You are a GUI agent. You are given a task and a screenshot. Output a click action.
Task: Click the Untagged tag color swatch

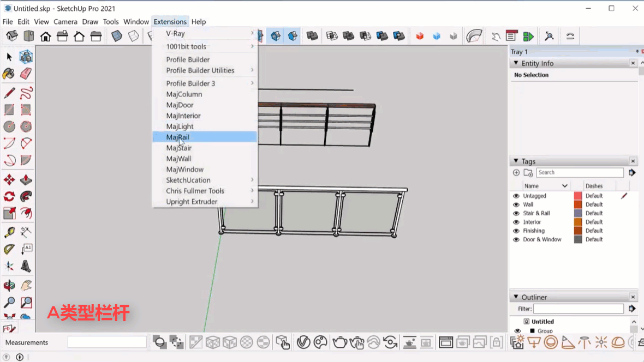(578, 196)
